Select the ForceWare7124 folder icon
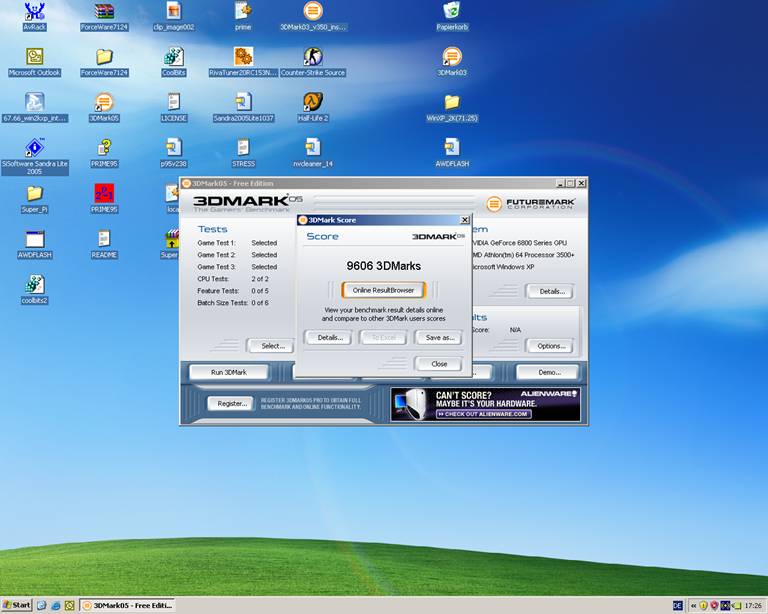 tap(104, 62)
